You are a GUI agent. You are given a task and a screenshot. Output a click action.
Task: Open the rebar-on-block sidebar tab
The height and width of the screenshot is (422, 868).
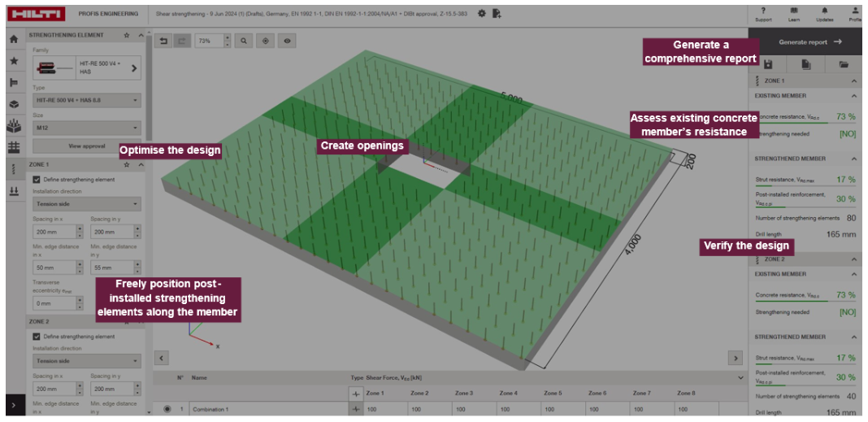[15, 126]
